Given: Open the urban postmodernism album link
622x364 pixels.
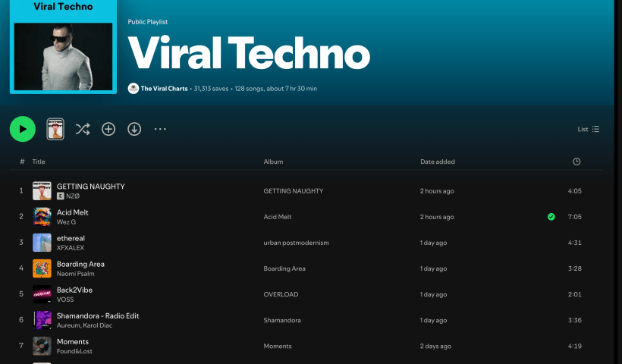Looking at the screenshot, I should [296, 243].
